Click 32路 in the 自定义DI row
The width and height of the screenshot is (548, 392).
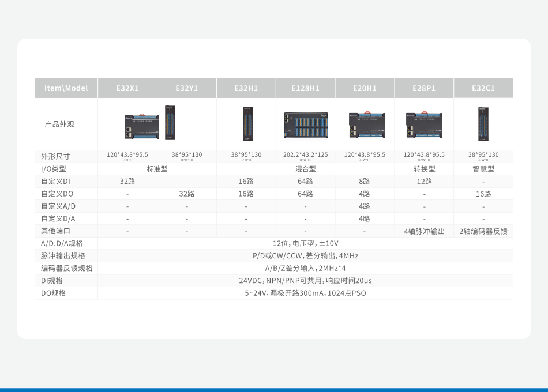click(127, 182)
